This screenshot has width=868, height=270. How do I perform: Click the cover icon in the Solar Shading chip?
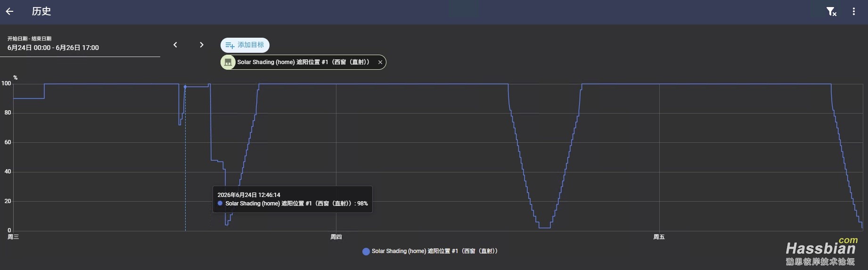[228, 62]
